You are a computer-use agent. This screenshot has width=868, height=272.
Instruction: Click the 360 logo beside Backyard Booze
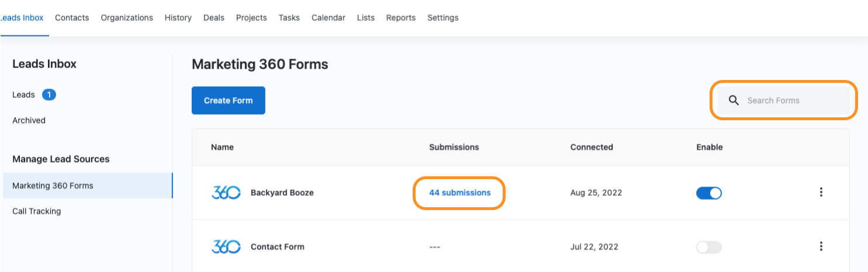click(x=226, y=193)
